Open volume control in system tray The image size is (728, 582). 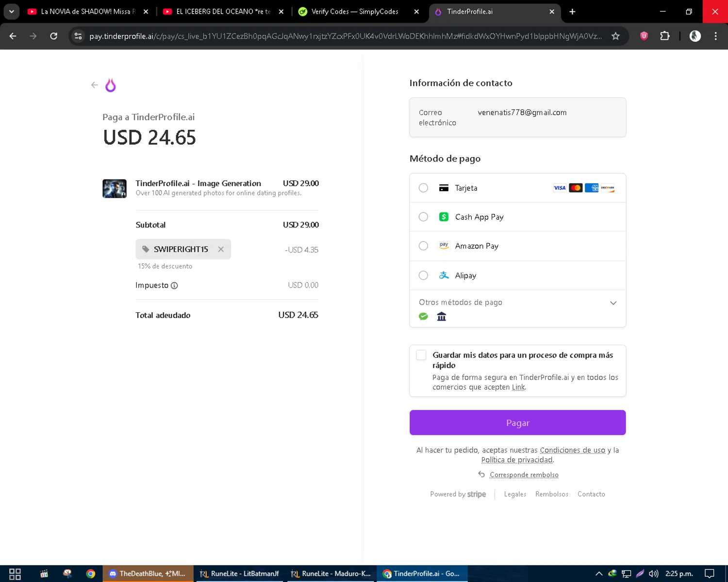(x=654, y=574)
